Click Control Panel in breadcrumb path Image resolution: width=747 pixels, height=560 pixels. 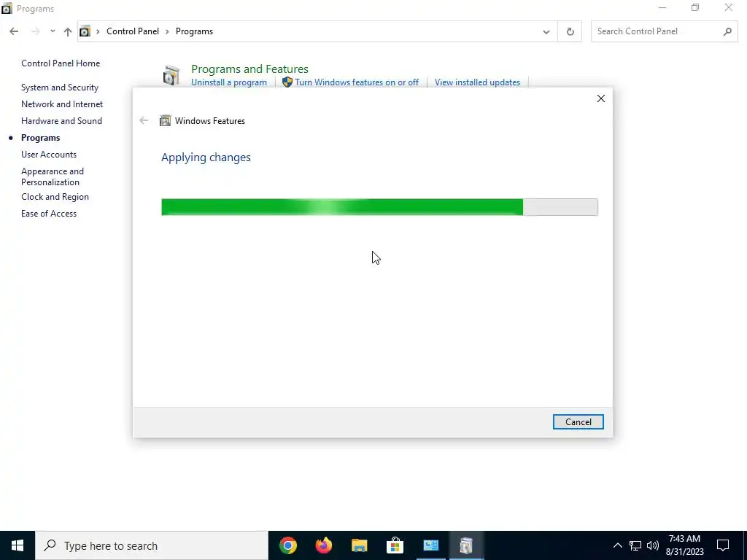pyautogui.click(x=133, y=31)
